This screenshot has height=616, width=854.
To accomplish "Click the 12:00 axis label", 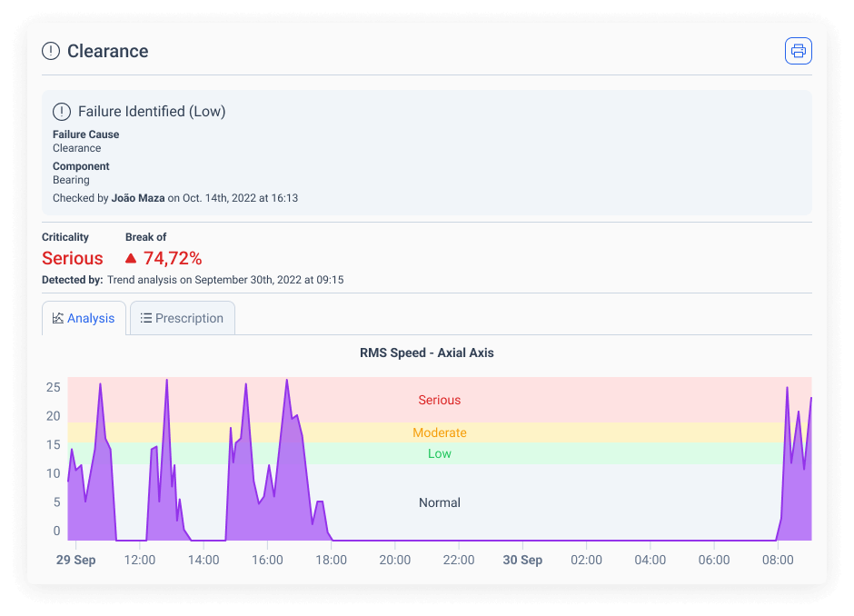I will [x=140, y=560].
